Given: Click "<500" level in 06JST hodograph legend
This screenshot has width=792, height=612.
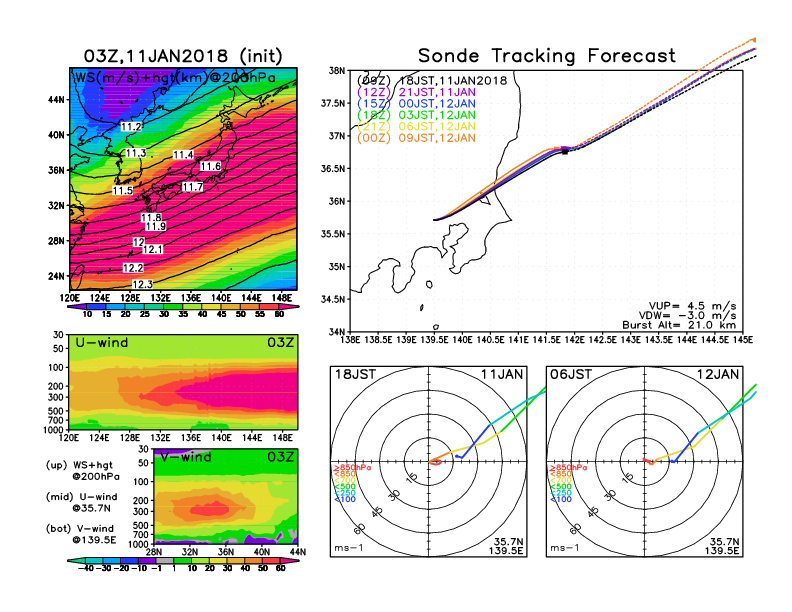Looking at the screenshot, I should [x=561, y=487].
